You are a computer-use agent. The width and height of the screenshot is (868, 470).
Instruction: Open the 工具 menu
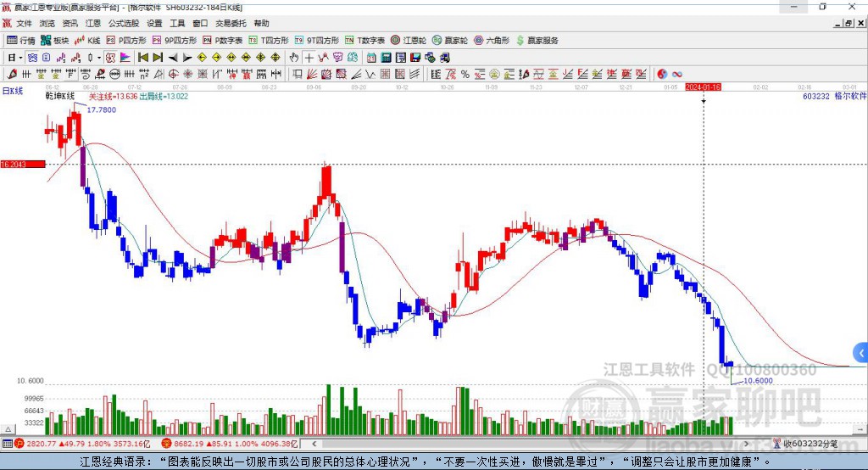pyautogui.click(x=177, y=23)
